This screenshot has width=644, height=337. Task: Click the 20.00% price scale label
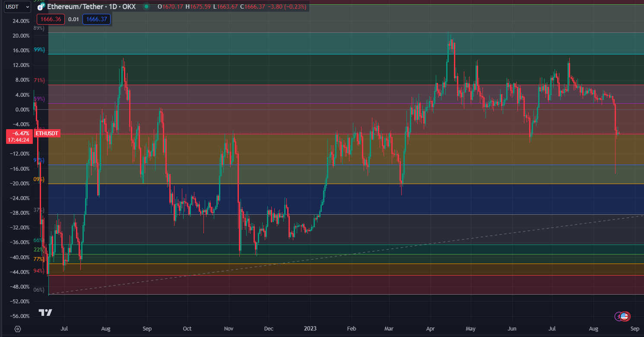pyautogui.click(x=21, y=36)
